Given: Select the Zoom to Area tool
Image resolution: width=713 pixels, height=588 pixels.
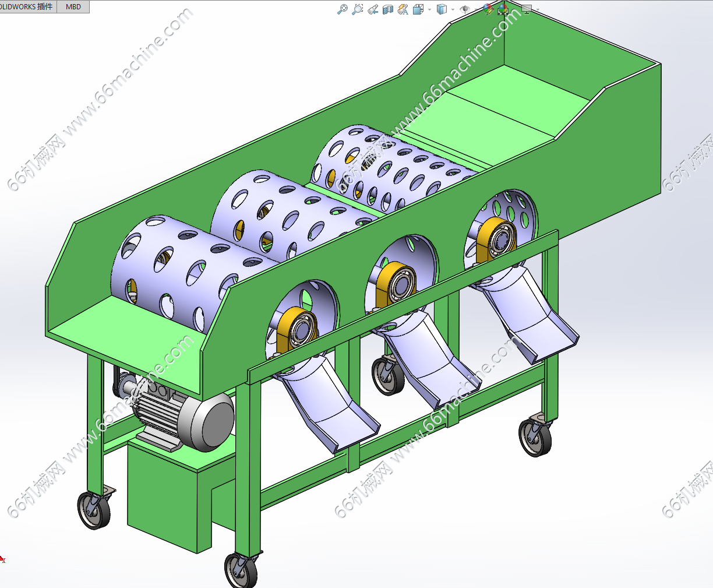Looking at the screenshot, I should tap(358, 9).
